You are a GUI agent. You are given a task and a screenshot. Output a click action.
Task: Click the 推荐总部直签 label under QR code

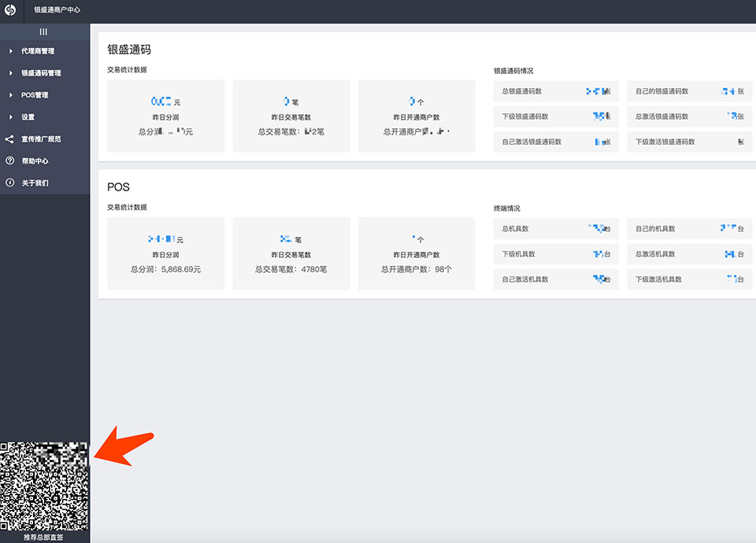tap(43, 537)
